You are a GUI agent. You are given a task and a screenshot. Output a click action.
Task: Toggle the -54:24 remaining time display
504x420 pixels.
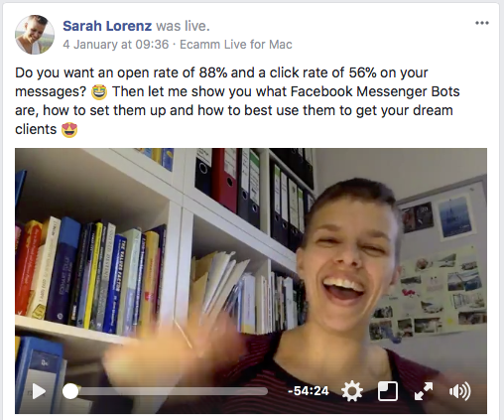(x=309, y=391)
